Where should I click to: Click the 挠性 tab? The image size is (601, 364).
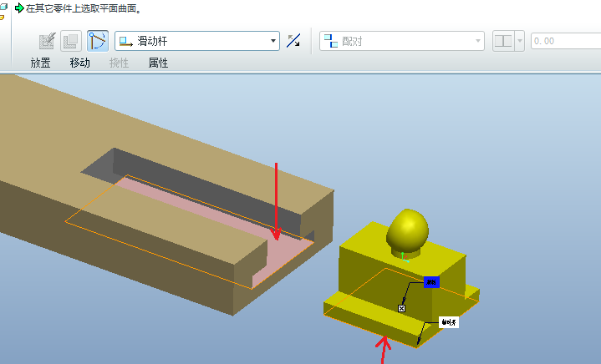click(x=119, y=63)
